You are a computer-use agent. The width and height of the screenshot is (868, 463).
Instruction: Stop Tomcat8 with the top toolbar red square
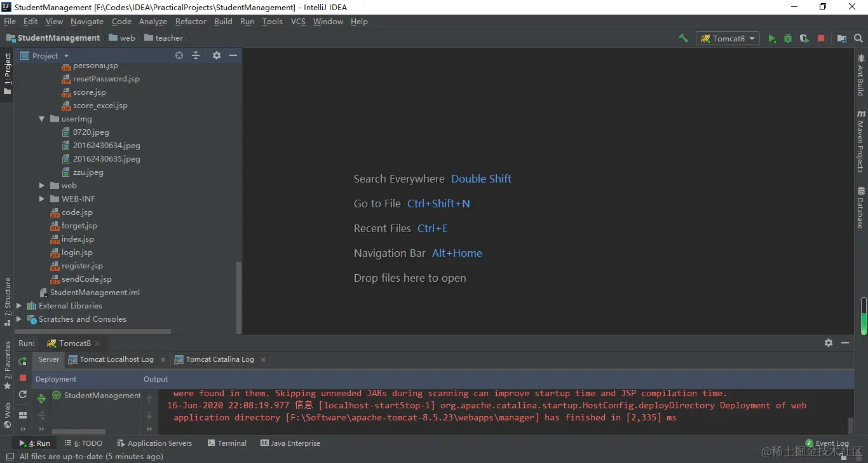[x=821, y=38]
